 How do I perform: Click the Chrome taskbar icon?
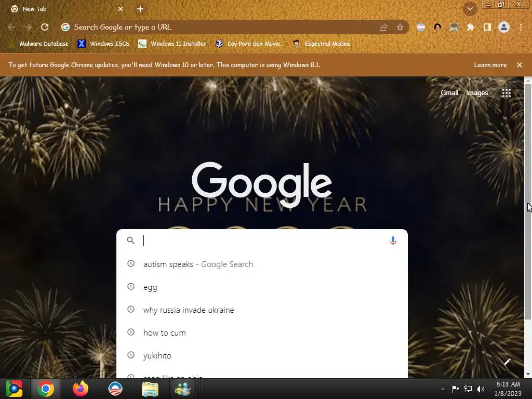[x=46, y=389]
